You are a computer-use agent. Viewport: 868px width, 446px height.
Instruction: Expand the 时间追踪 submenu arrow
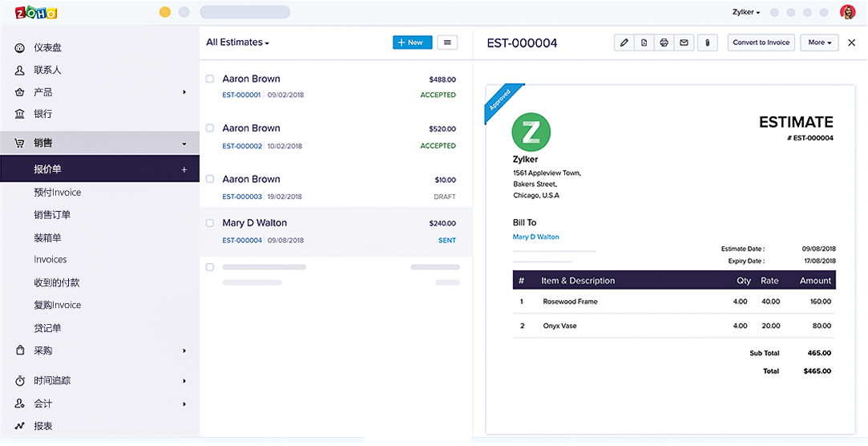[x=184, y=380]
